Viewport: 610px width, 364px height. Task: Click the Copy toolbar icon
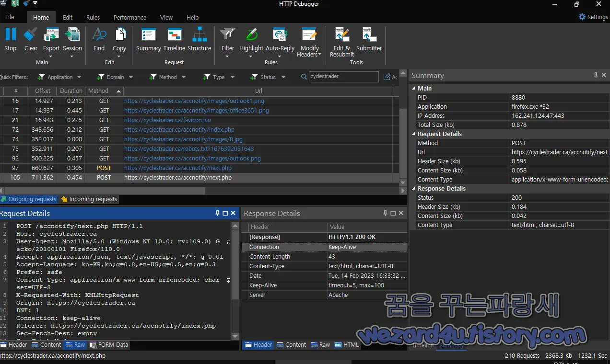119,35
